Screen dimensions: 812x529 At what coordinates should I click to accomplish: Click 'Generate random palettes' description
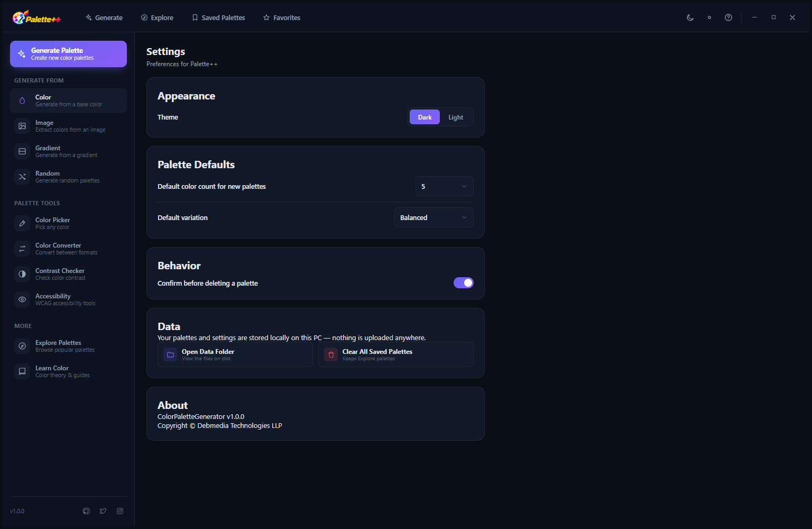(x=67, y=180)
